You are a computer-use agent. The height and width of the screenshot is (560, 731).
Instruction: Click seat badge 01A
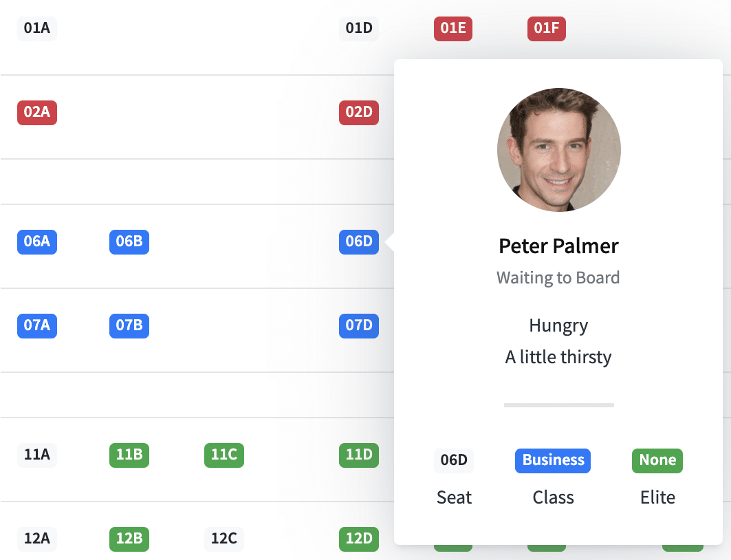point(36,28)
